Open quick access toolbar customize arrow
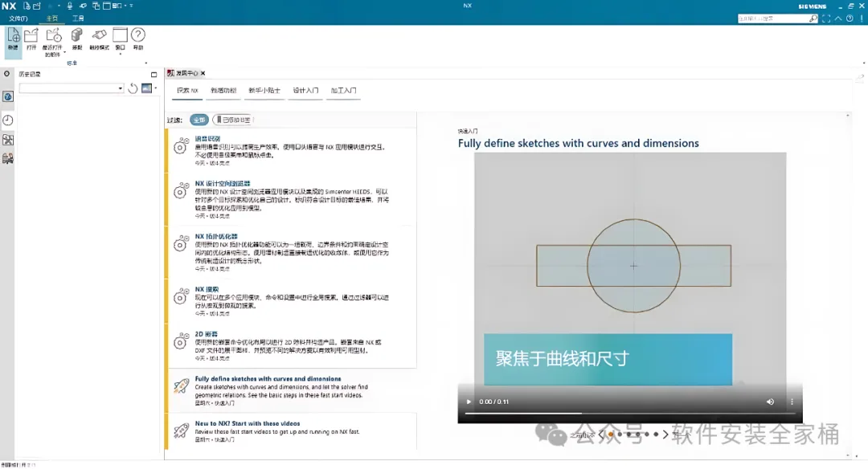This screenshot has height=469, width=868. coord(131,6)
